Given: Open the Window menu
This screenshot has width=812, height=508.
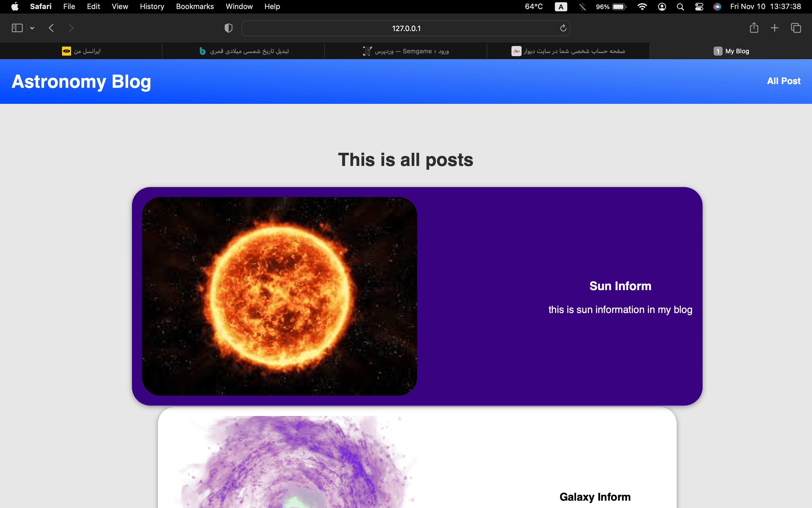Looking at the screenshot, I should (239, 6).
